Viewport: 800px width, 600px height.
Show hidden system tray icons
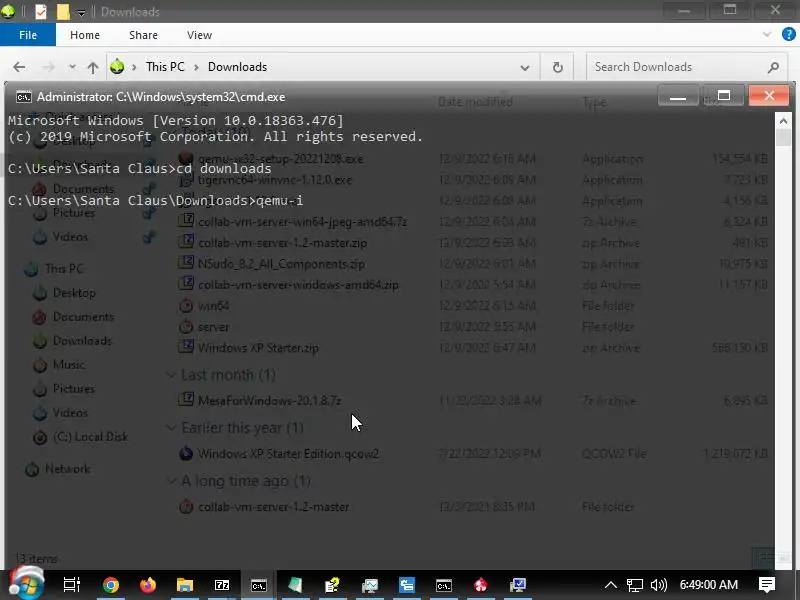click(611, 585)
